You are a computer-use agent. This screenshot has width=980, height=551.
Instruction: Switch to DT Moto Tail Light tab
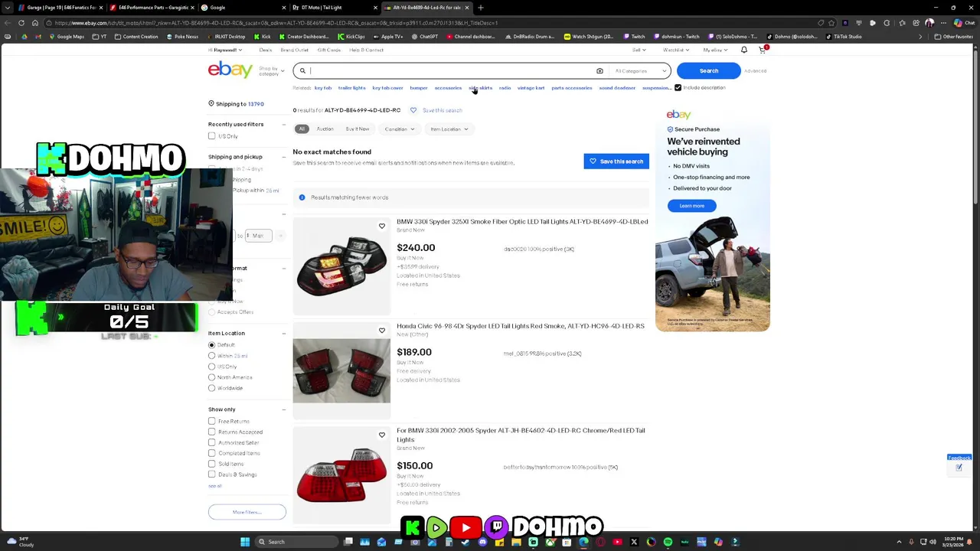[x=334, y=8]
